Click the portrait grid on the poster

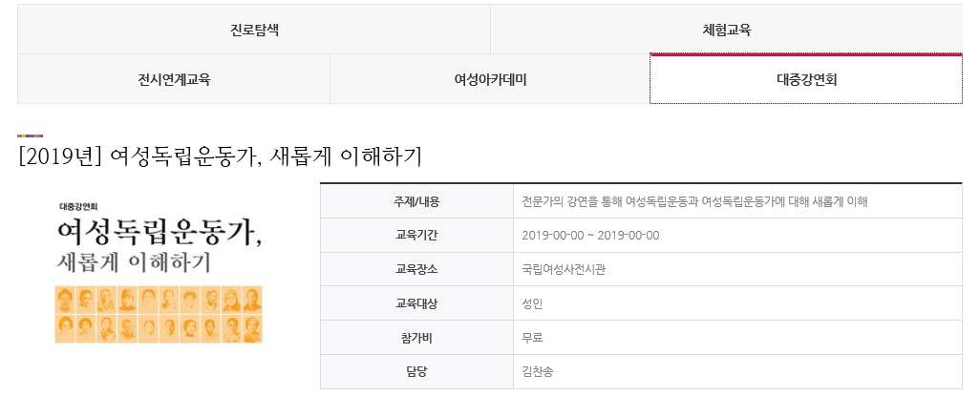pyautogui.click(x=159, y=314)
